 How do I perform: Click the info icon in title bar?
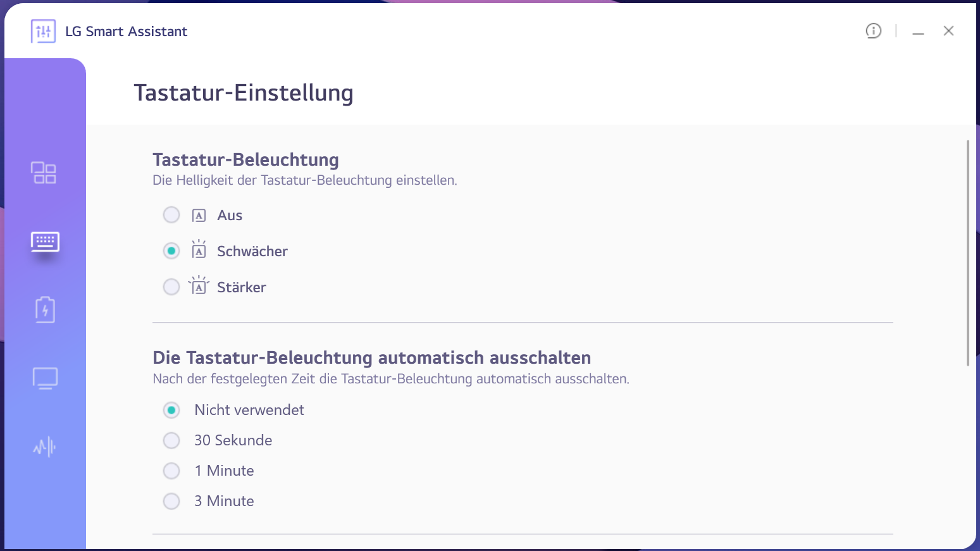pos(873,31)
